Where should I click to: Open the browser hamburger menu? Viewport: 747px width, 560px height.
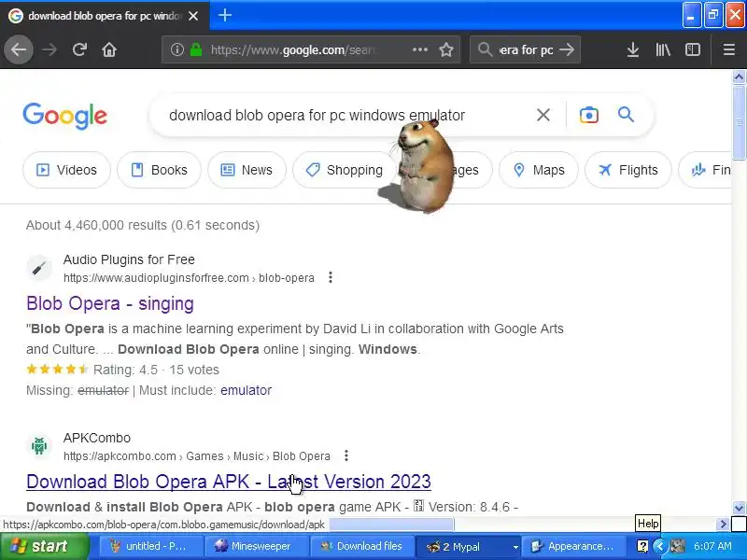[x=729, y=49]
